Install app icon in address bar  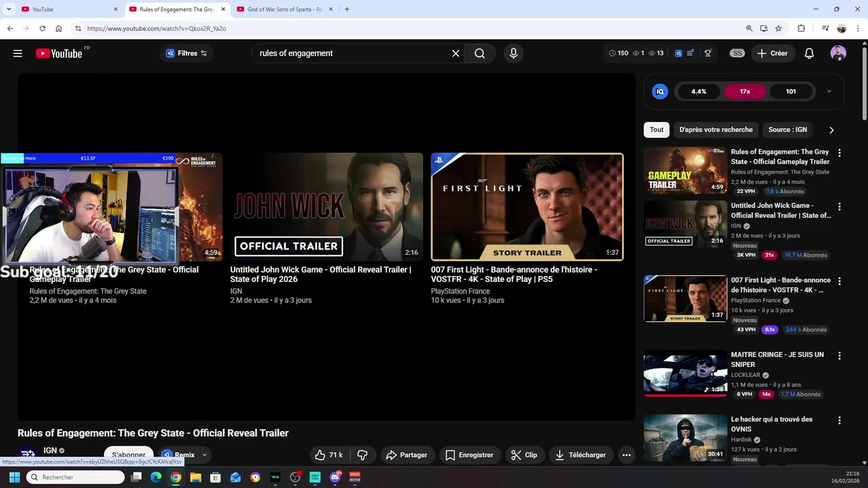(x=764, y=28)
